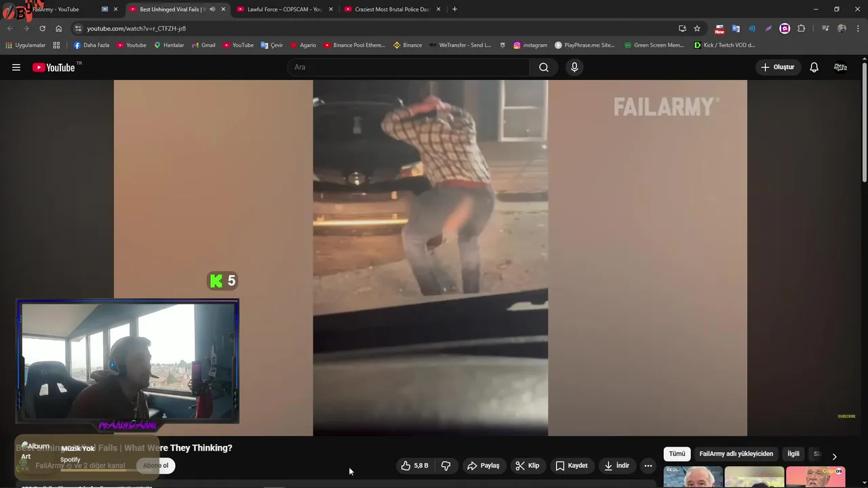Open the PlayPhrase.me bookmark
Image resolution: width=868 pixels, height=488 pixels.
pyautogui.click(x=585, y=45)
